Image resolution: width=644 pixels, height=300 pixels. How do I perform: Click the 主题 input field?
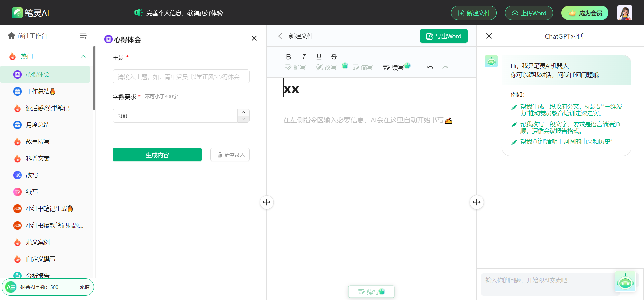181,77
